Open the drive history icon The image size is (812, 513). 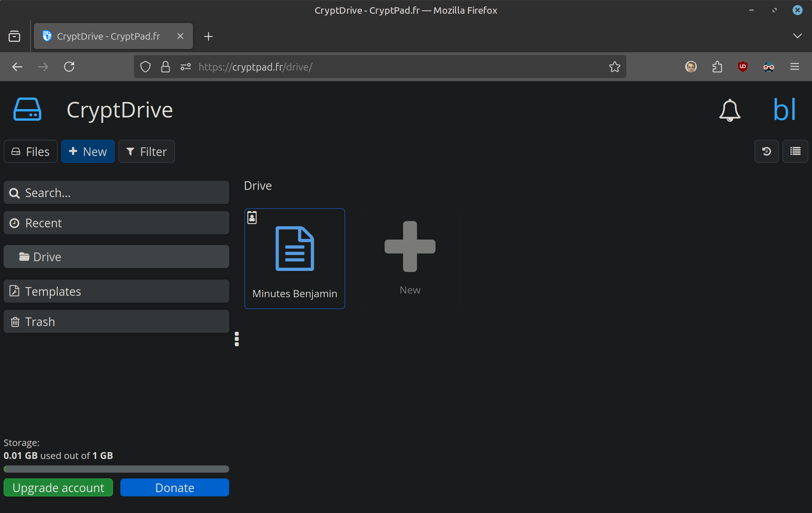point(766,151)
